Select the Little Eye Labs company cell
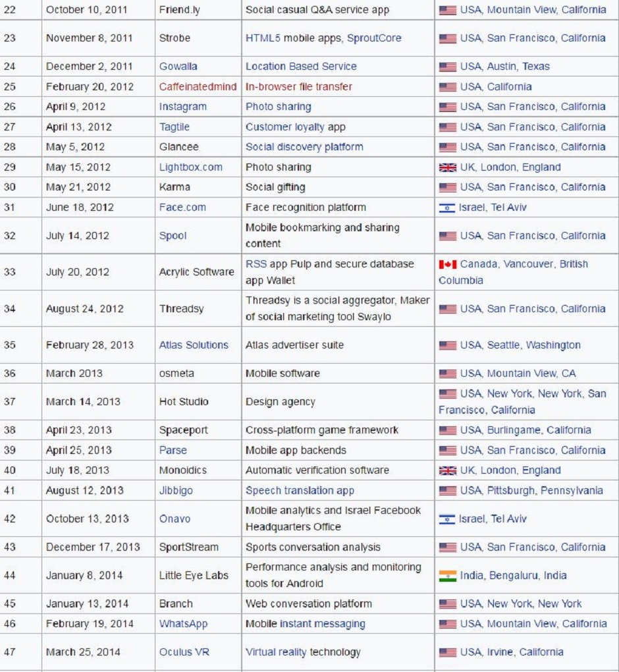The image size is (619, 672). 194,576
